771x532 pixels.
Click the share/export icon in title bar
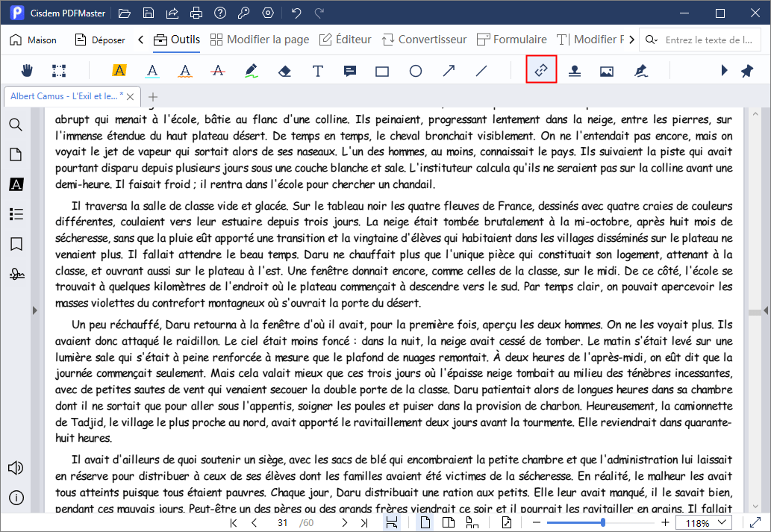[172, 13]
